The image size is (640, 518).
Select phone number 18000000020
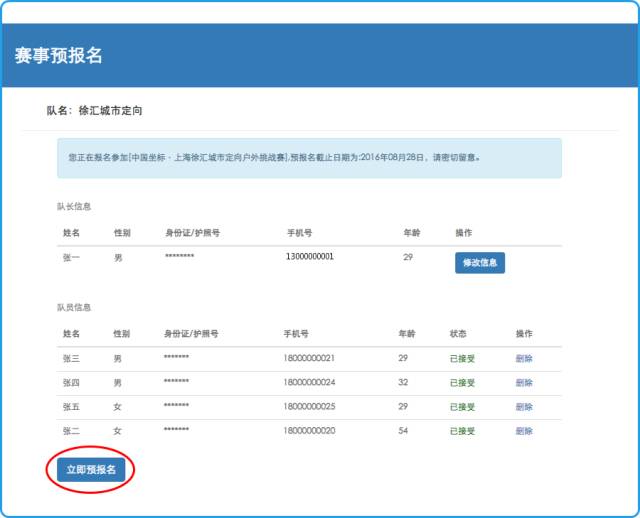[x=309, y=430]
